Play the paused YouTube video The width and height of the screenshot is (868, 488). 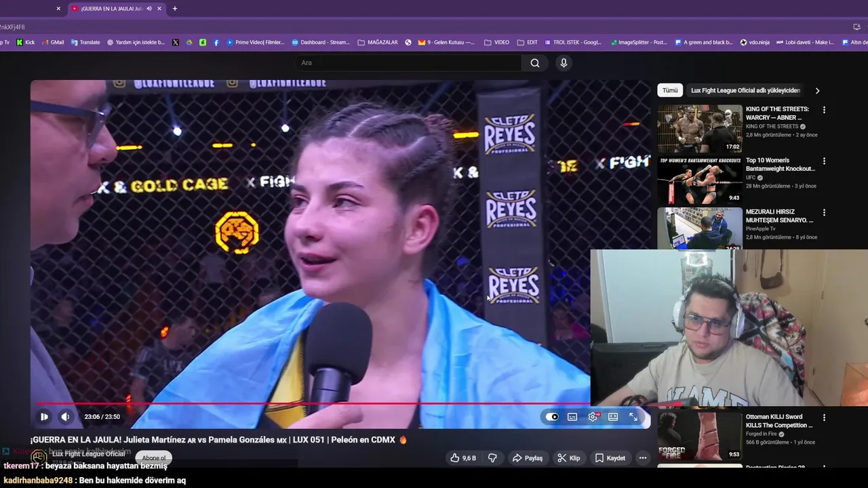44,417
